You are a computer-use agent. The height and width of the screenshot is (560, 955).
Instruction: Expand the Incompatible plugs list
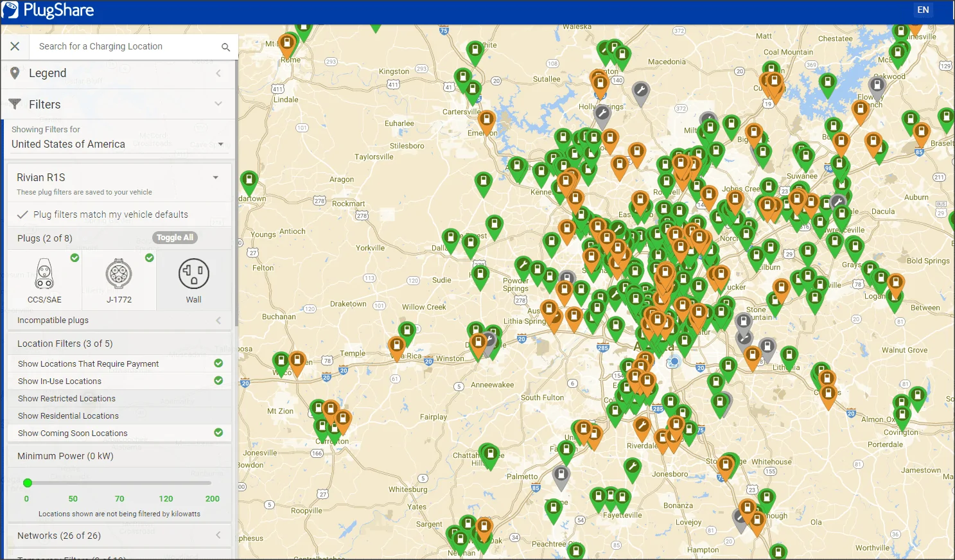click(119, 320)
